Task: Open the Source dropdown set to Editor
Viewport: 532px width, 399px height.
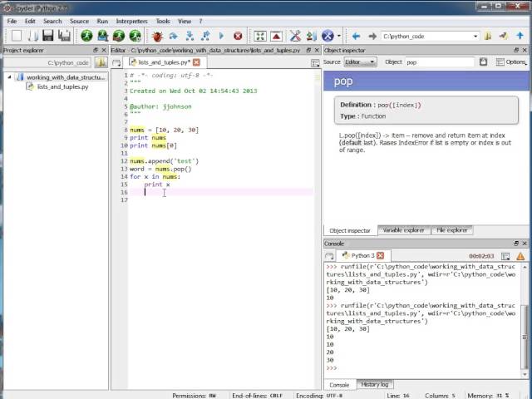Action: pos(360,62)
